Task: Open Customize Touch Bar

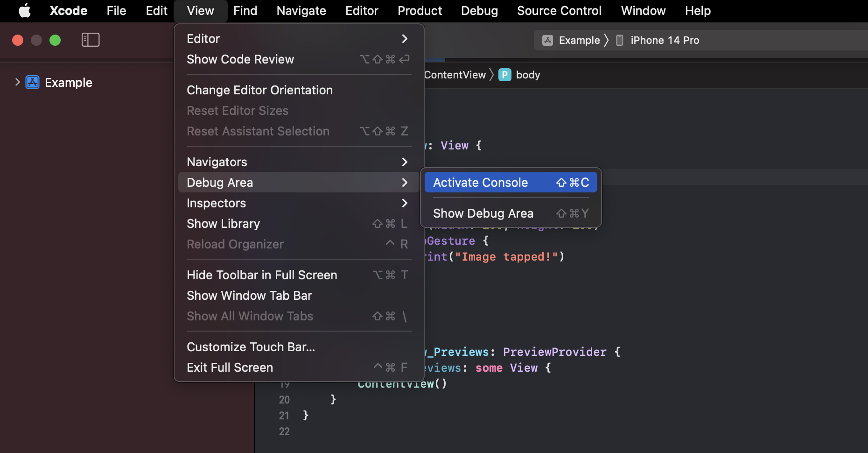Action: pos(298,347)
